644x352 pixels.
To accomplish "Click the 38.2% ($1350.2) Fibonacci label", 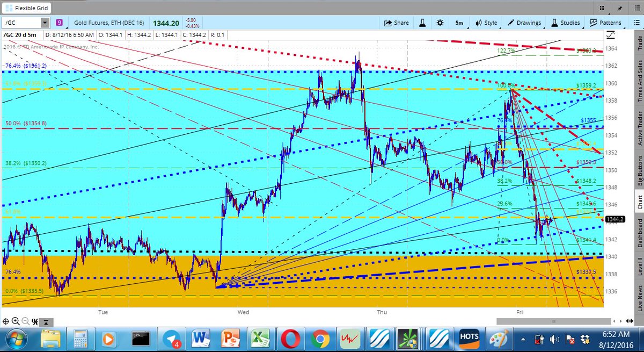I will tap(26, 163).
